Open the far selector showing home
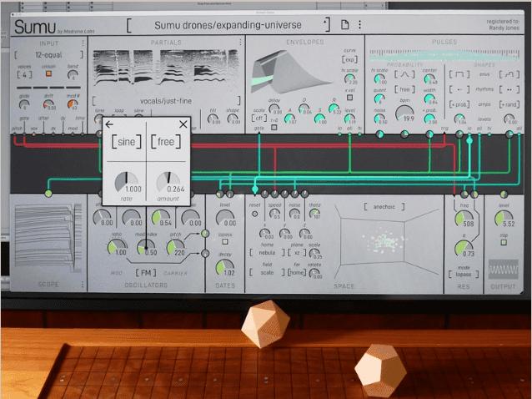The width and height of the screenshot is (532, 399). click(x=297, y=273)
